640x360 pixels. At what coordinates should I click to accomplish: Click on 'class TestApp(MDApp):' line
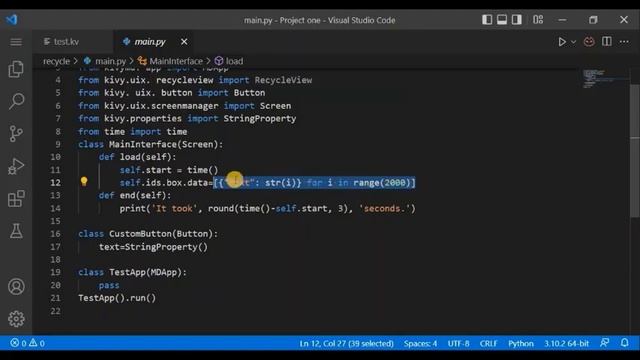pos(132,272)
